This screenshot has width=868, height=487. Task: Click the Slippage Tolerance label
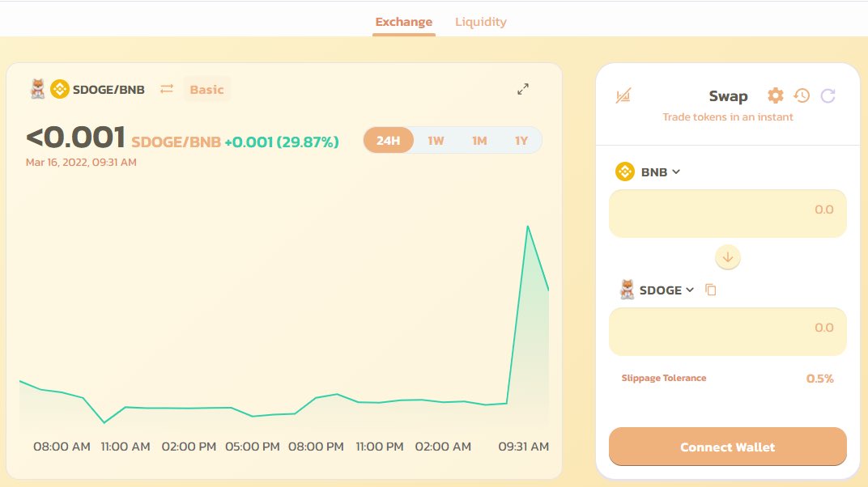tap(664, 378)
